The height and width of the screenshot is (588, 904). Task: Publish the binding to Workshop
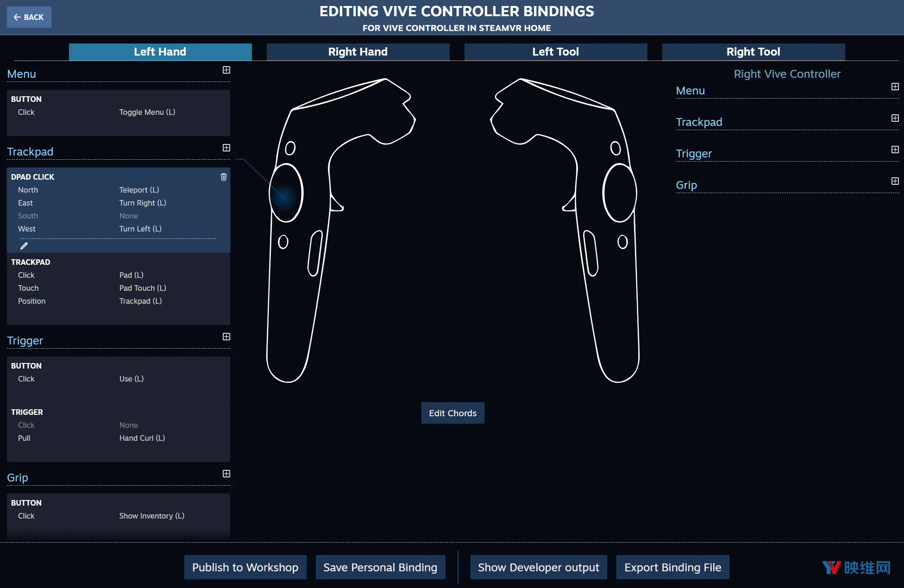245,567
